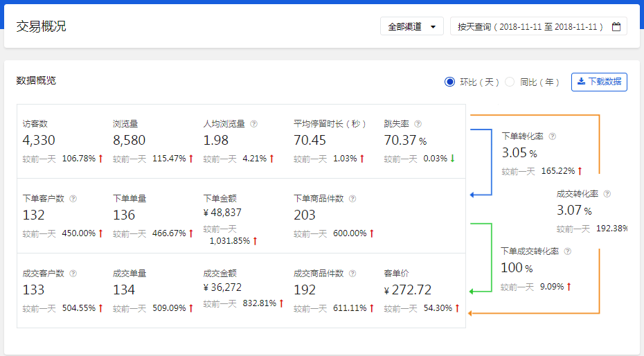
Task: Click help icon next to 成交客户数
Action: pyautogui.click(x=73, y=274)
